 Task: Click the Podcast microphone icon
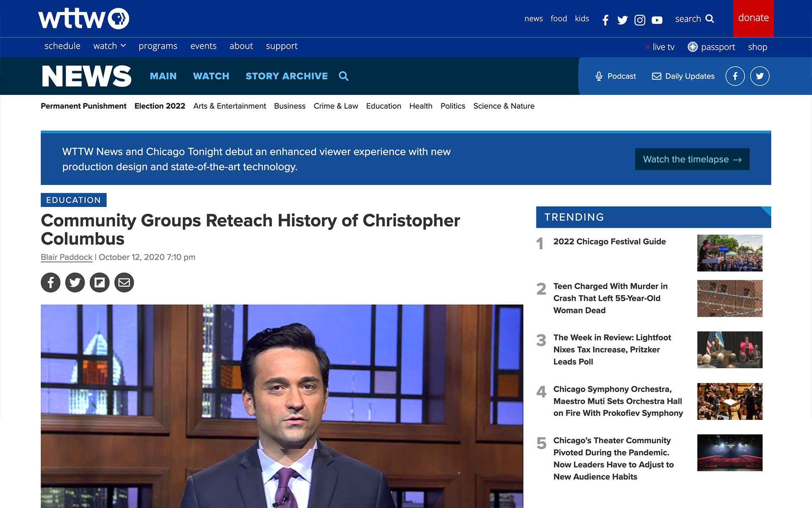click(599, 76)
